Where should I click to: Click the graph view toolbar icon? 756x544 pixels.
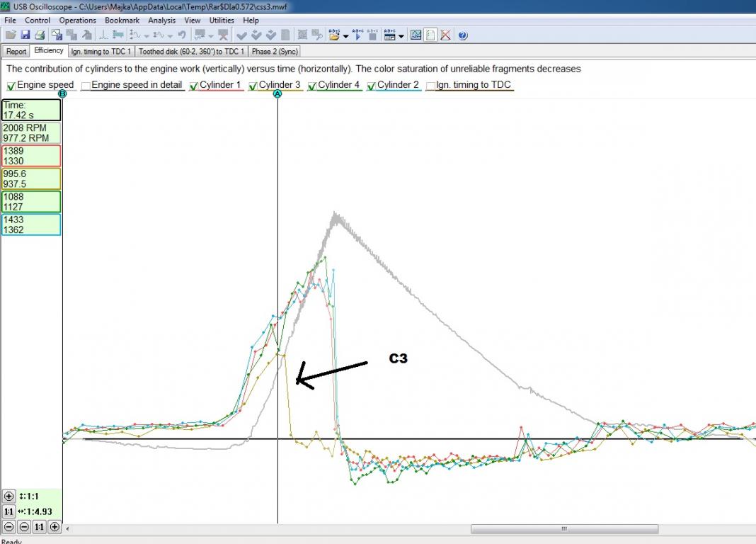point(416,35)
